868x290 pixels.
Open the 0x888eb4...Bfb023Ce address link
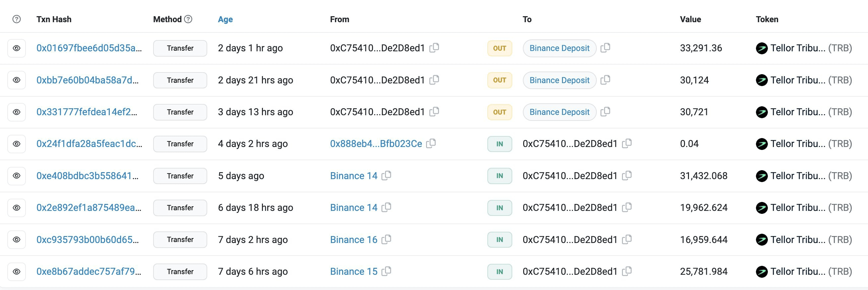376,144
